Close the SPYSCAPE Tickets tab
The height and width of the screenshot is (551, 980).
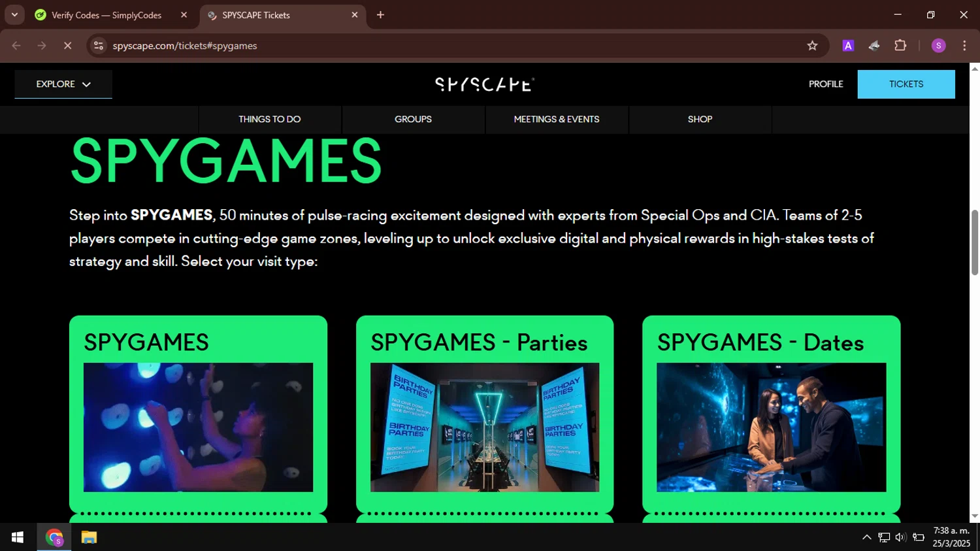pos(355,15)
